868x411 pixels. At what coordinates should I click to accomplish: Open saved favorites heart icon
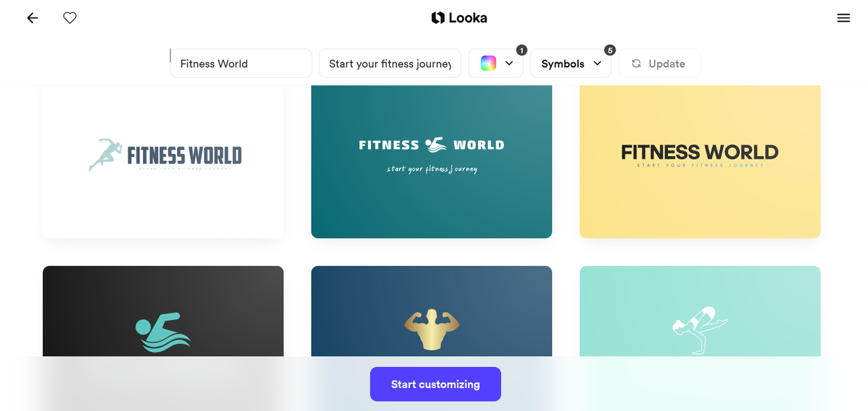pyautogui.click(x=70, y=18)
